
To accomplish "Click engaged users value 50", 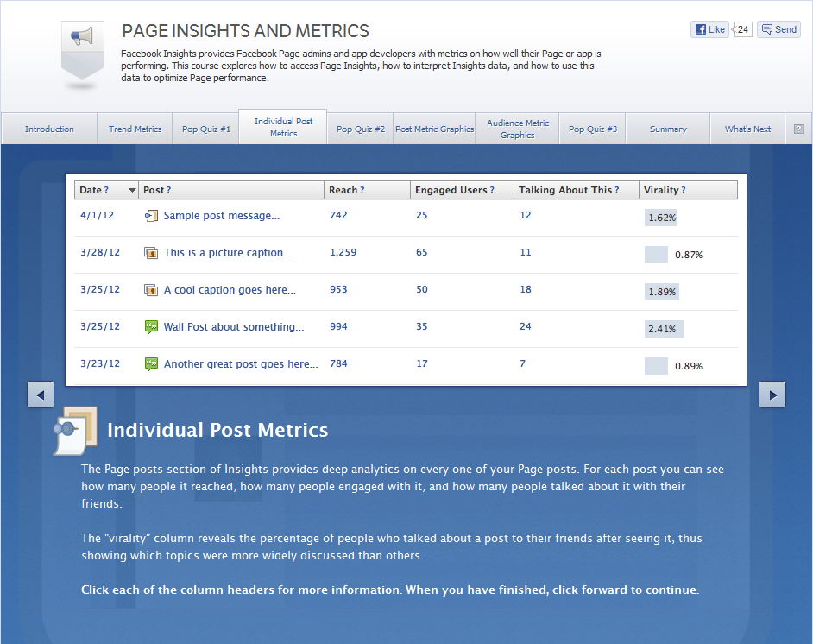I will tap(421, 289).
